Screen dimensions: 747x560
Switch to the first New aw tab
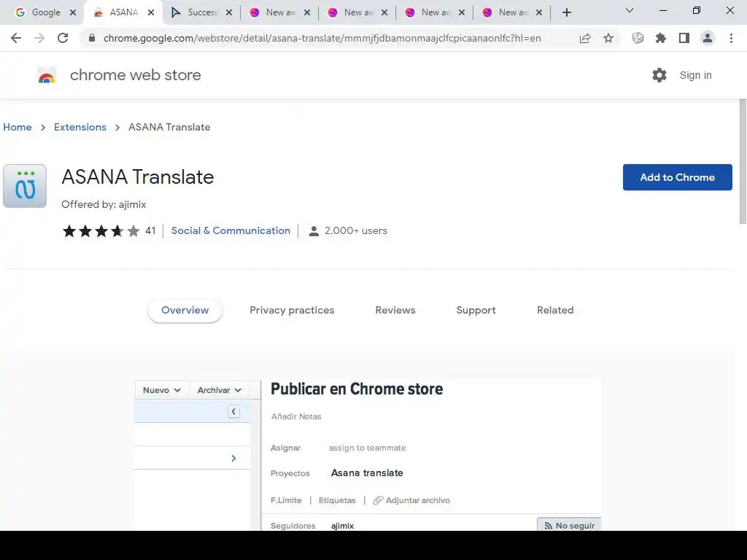point(279,12)
